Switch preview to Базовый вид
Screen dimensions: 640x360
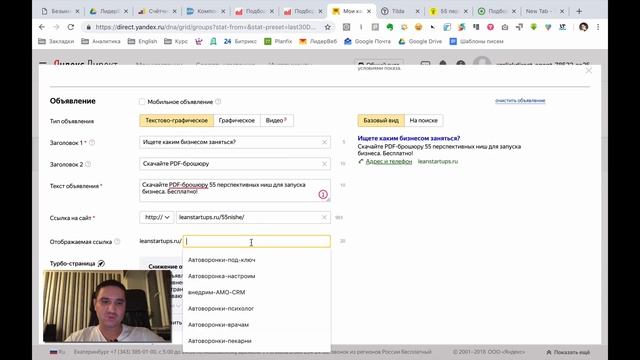pos(381,120)
